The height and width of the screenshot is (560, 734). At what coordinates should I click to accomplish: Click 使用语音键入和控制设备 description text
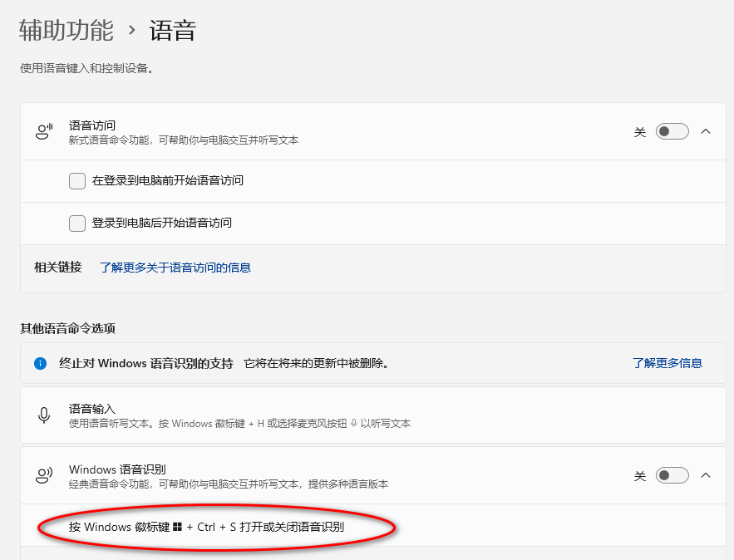point(87,68)
